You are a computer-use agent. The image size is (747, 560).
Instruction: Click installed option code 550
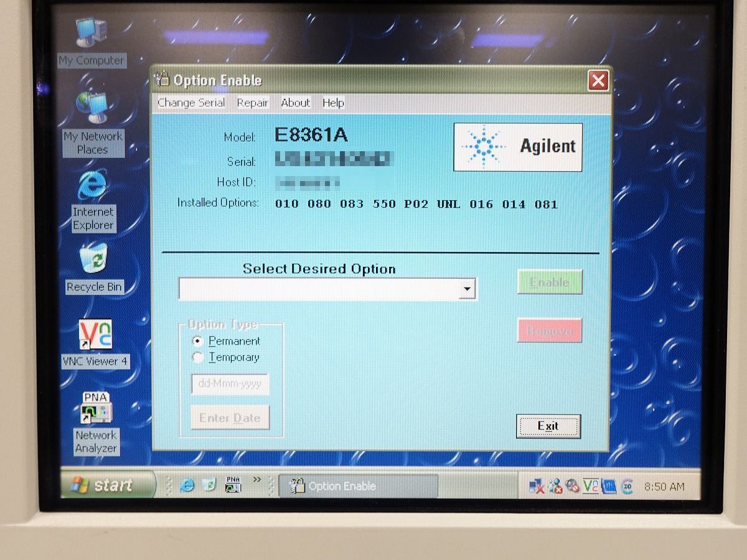(x=384, y=204)
